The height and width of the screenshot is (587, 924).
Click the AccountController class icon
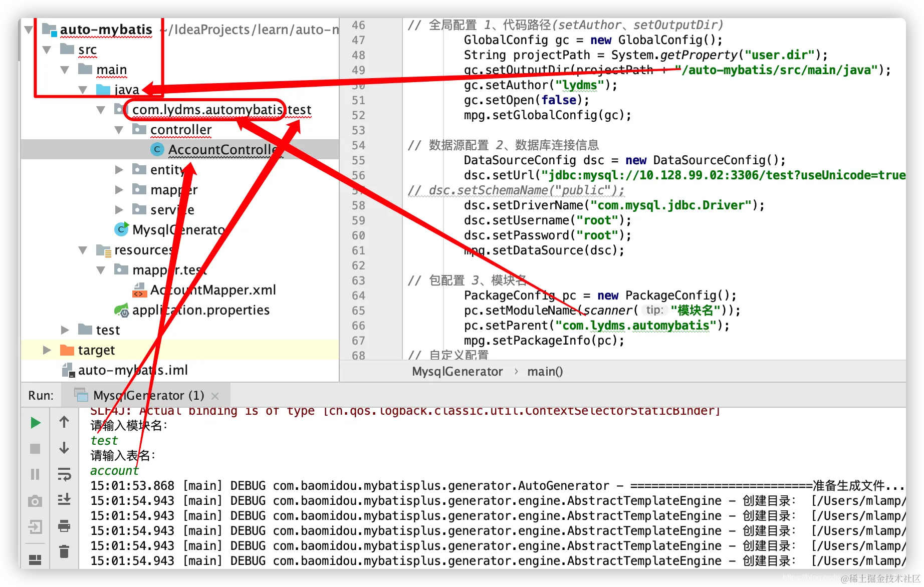point(157,149)
